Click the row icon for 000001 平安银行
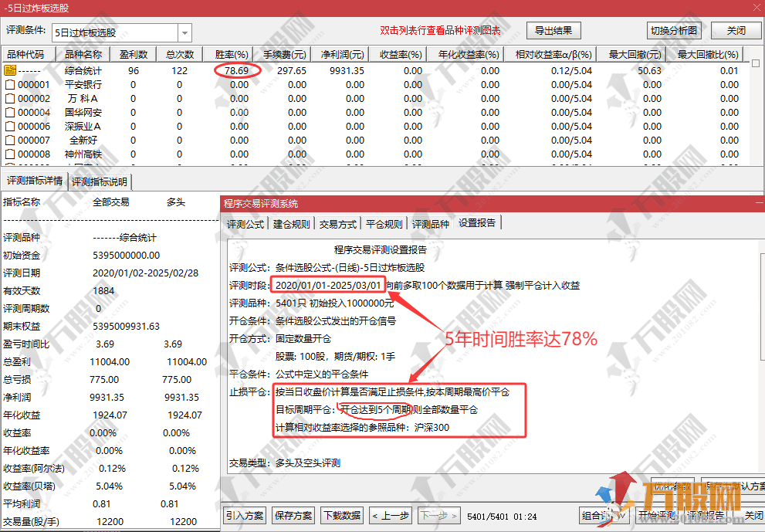This screenshot has height=532, width=765. click(x=10, y=85)
